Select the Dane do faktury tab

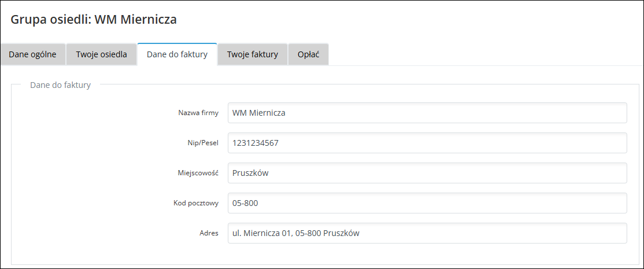(x=177, y=54)
